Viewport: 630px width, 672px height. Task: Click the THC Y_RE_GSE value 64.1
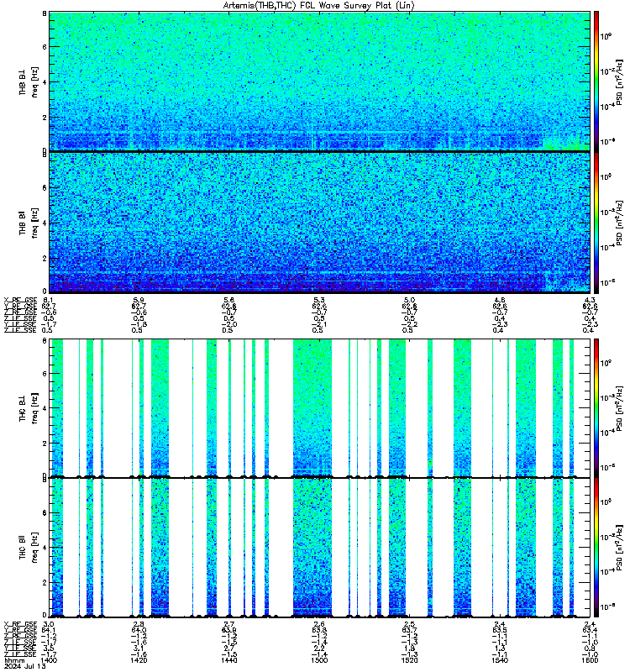pos(49,630)
